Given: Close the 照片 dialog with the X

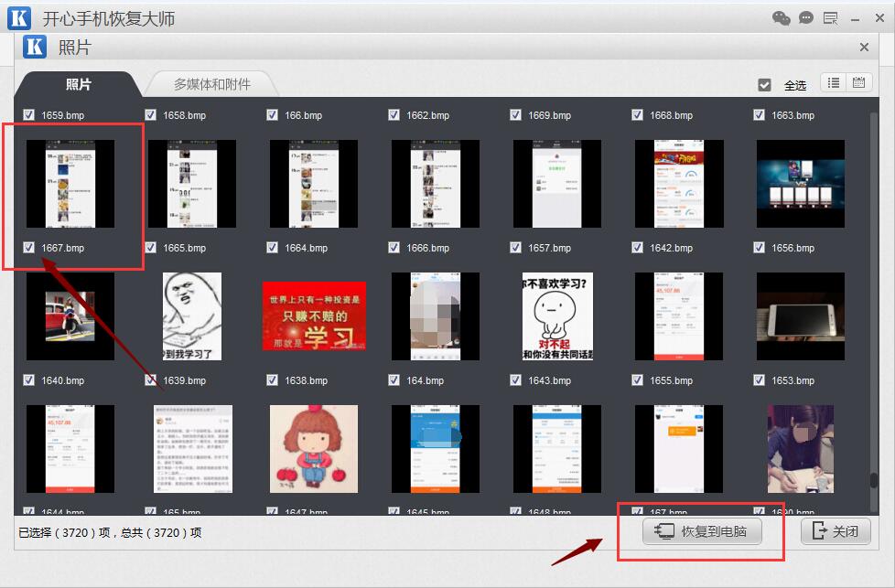Looking at the screenshot, I should (x=864, y=47).
